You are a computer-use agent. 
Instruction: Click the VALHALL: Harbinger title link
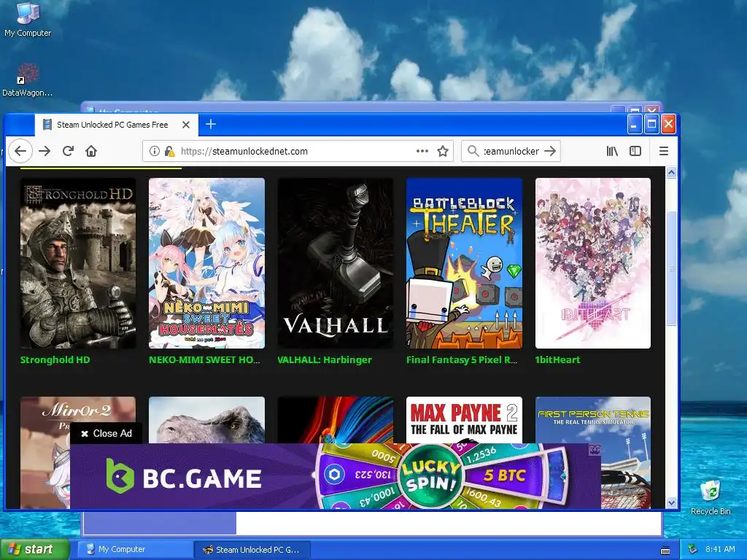tap(325, 360)
